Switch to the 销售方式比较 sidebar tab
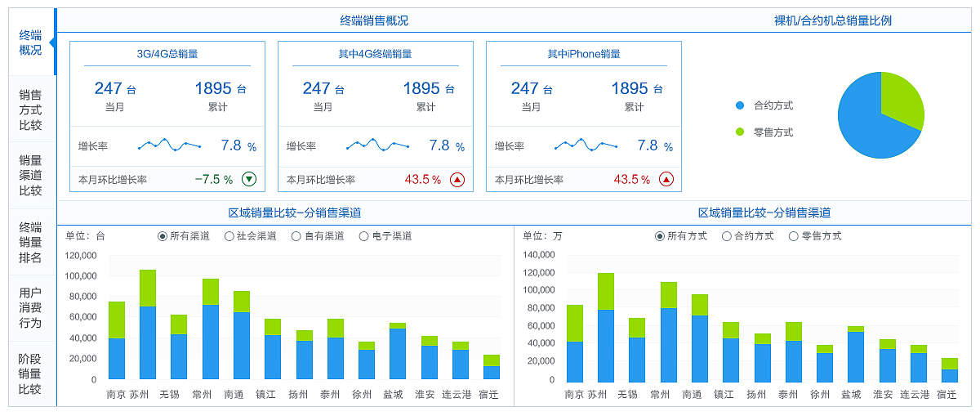The height and width of the screenshot is (416, 980). [31, 110]
